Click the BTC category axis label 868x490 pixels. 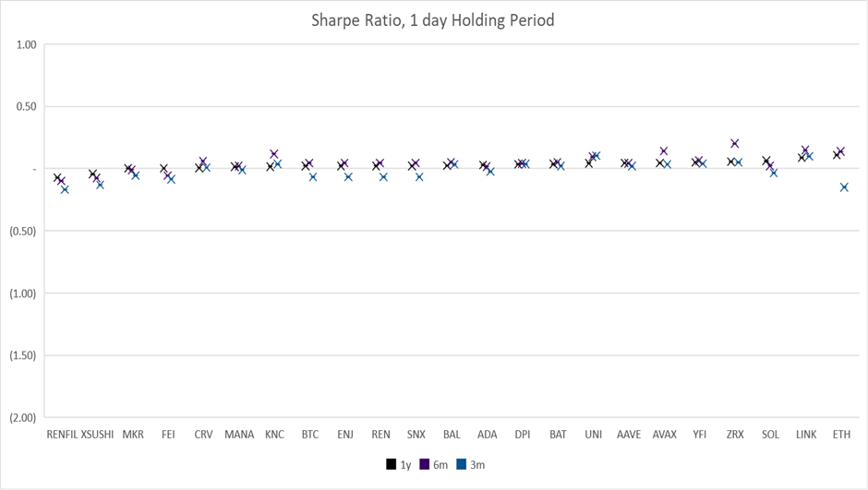[x=310, y=434]
